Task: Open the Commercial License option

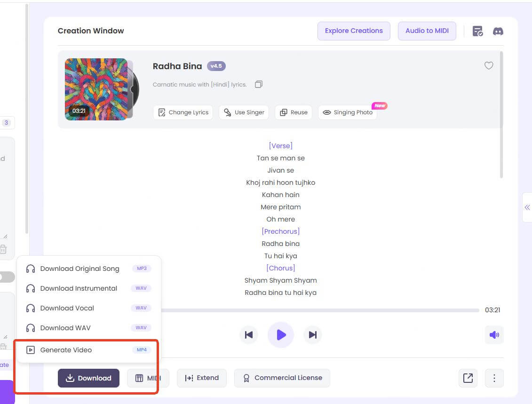Action: click(x=282, y=378)
